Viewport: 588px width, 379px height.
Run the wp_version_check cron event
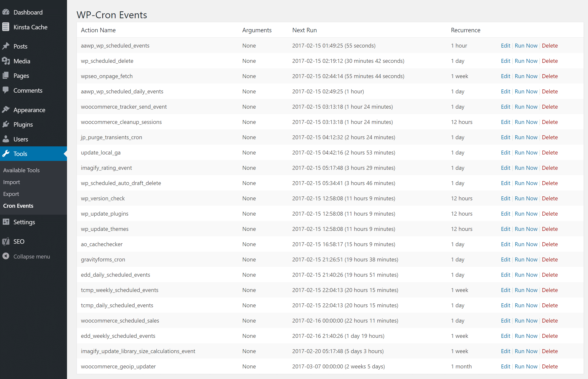coord(525,199)
